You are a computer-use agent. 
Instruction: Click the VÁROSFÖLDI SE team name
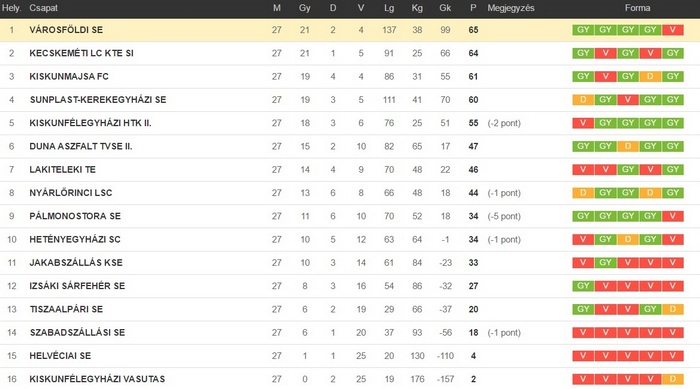(66, 30)
